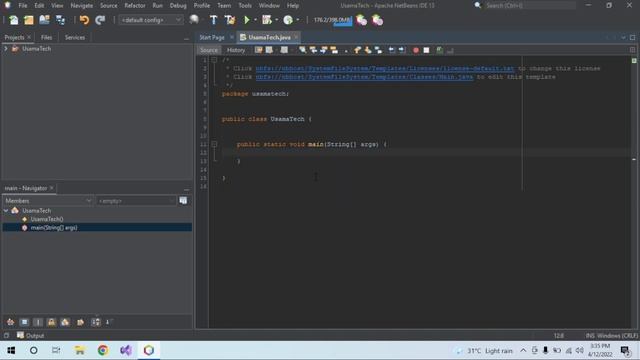640x360 pixels.
Task: Click the Build Project globe icon
Action: tap(194, 20)
